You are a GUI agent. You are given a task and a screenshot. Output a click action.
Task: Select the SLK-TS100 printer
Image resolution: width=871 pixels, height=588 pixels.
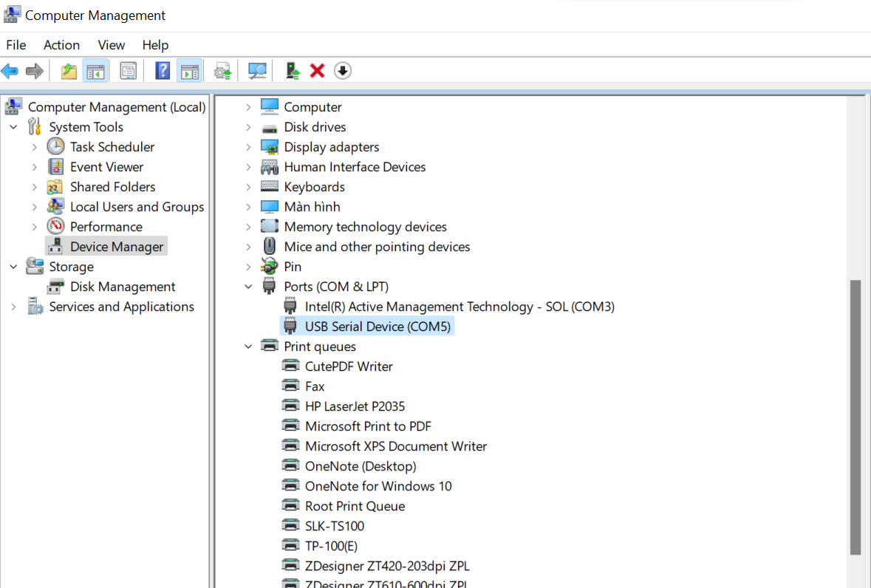(x=335, y=527)
